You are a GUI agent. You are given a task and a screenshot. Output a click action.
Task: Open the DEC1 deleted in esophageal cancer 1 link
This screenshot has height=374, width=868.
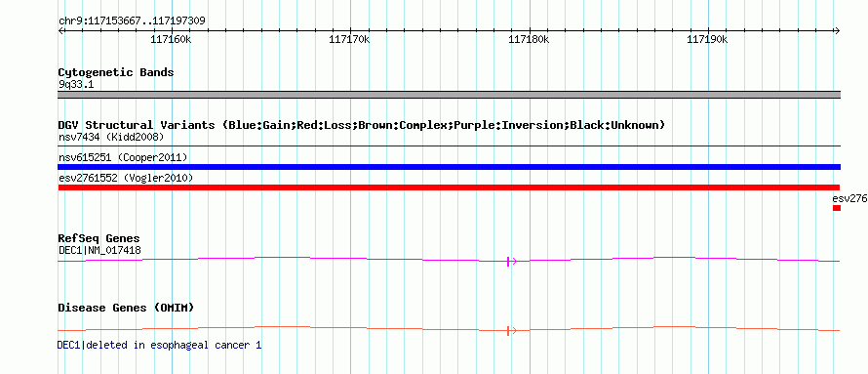pyautogui.click(x=159, y=345)
